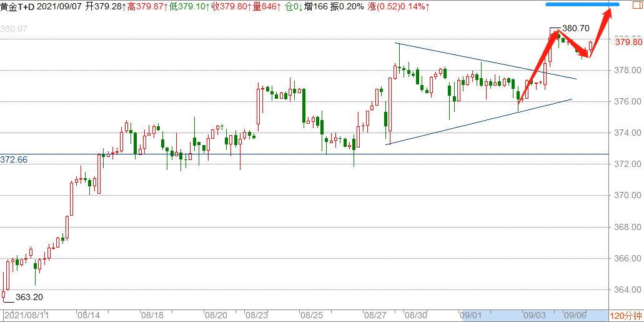Click the 涨(0.52)0.14% change value
Screen dimensions: 644x322
[399, 7]
